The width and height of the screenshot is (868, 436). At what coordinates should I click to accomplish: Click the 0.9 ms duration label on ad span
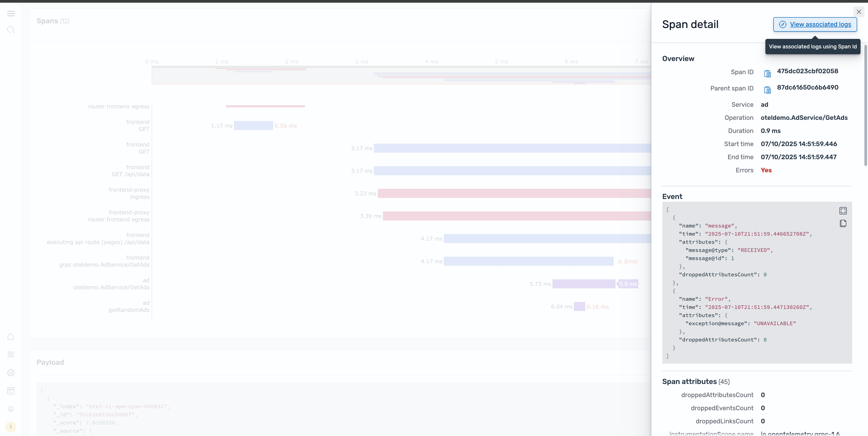tap(628, 284)
